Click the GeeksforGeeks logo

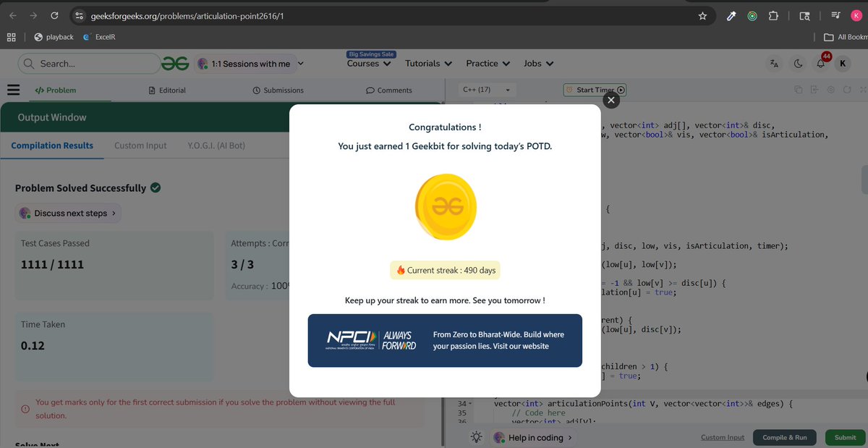coord(175,64)
